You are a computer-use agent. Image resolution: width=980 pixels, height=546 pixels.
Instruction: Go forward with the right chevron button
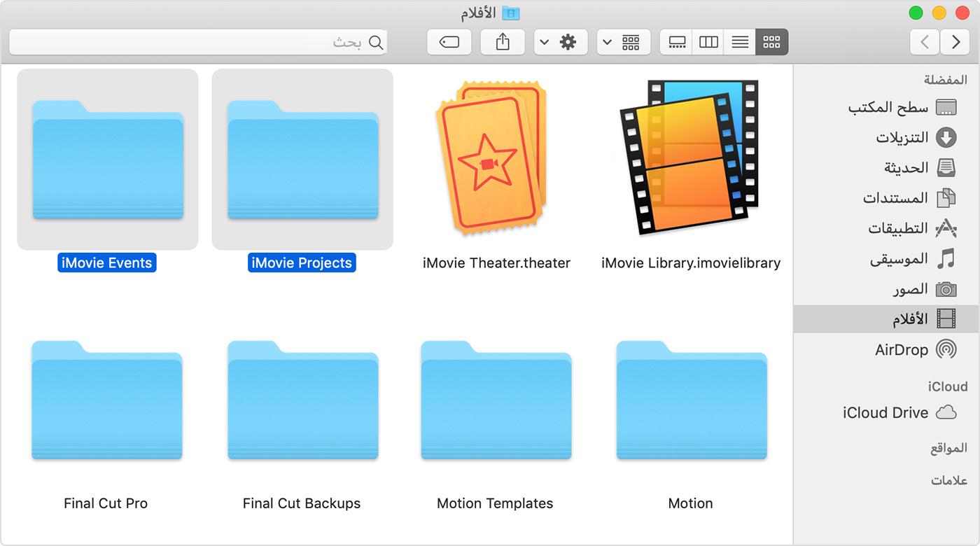[955, 42]
